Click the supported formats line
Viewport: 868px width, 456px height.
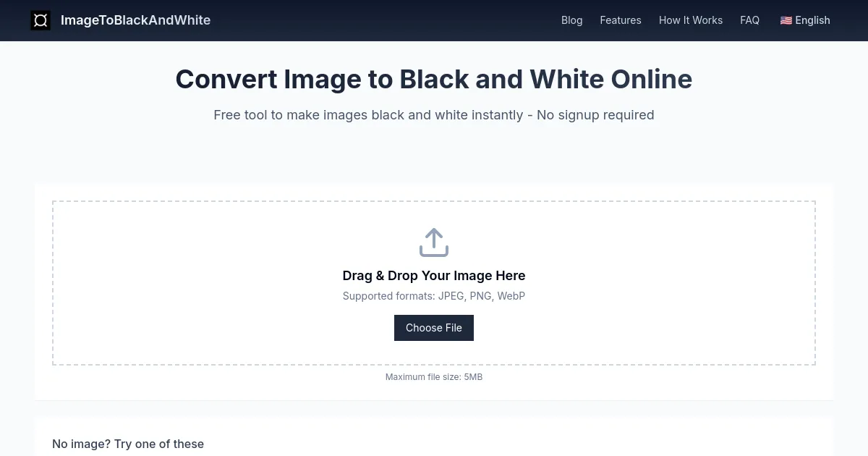point(434,296)
